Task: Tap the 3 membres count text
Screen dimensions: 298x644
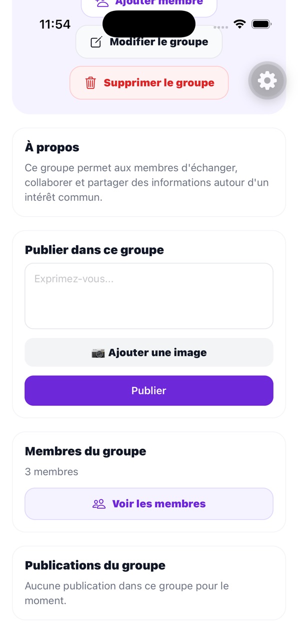Action: pyautogui.click(x=51, y=472)
